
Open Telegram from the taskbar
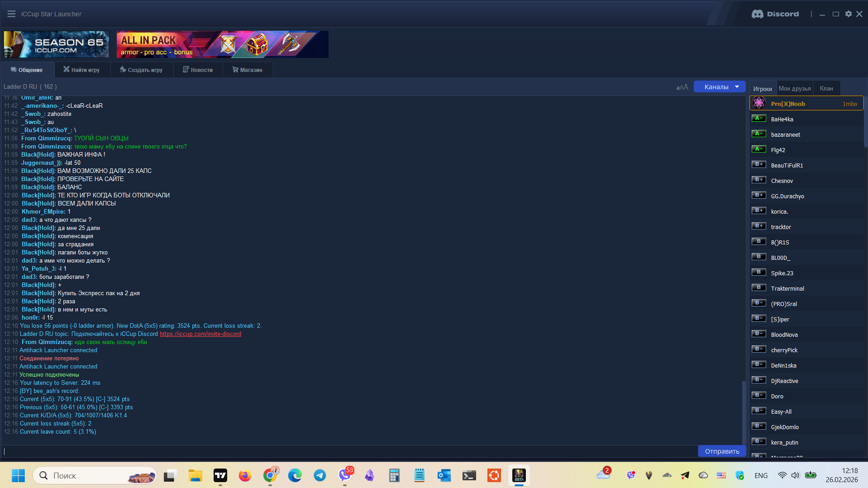[x=320, y=475]
